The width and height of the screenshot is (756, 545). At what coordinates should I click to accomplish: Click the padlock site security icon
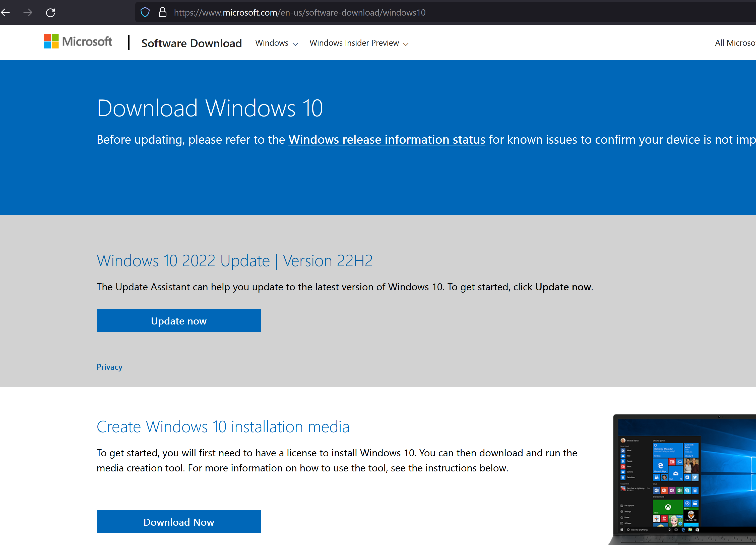(162, 12)
